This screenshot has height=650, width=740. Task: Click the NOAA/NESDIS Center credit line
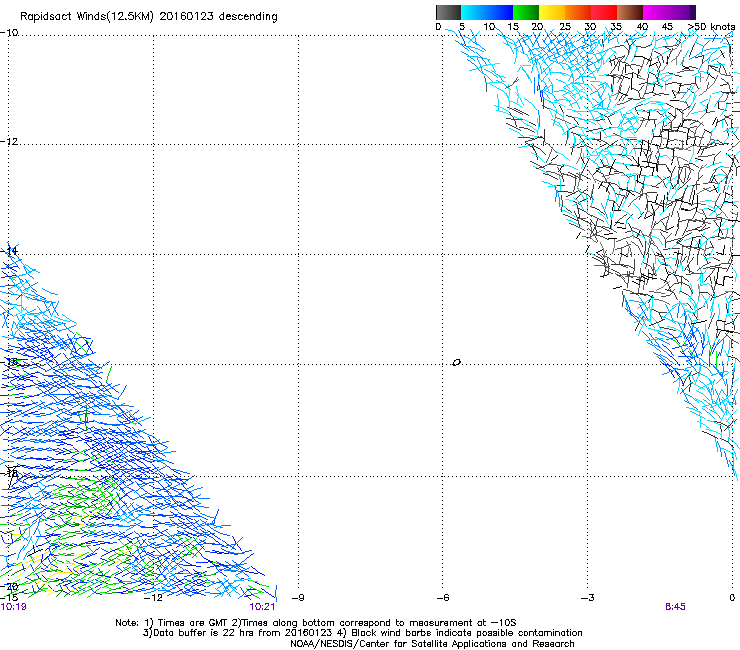click(x=432, y=644)
